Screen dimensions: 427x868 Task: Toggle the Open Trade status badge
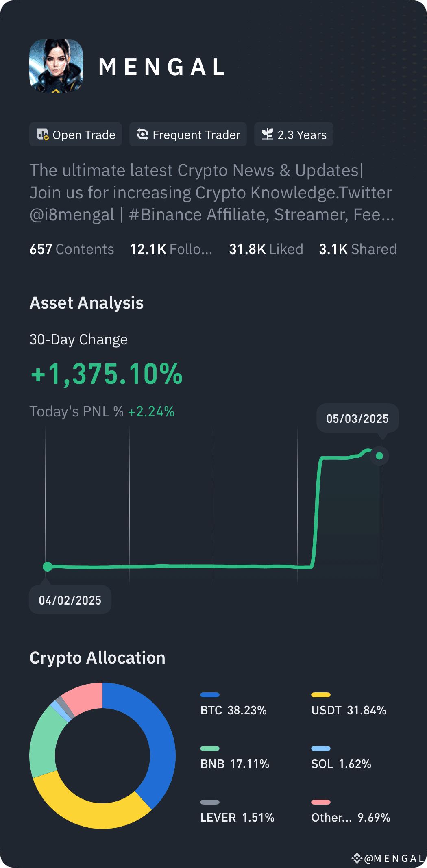[75, 134]
